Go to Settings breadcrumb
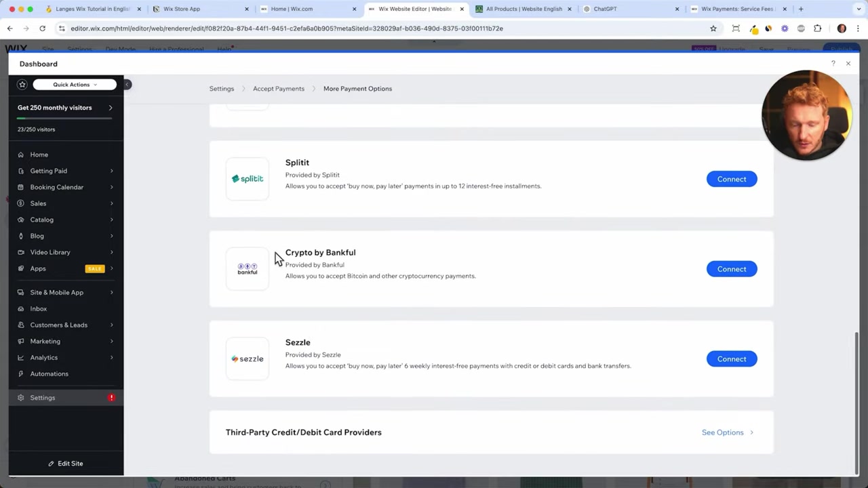The width and height of the screenshot is (868, 488). pyautogui.click(x=222, y=89)
